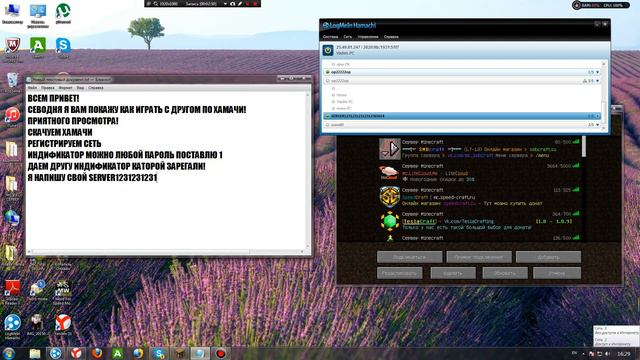Open Hamachi Система menu
This screenshot has width=640, height=360.
pyautogui.click(x=330, y=37)
